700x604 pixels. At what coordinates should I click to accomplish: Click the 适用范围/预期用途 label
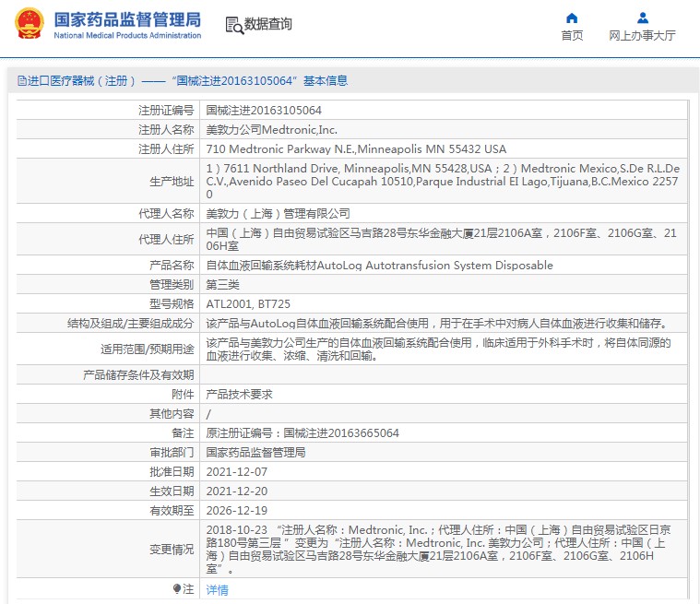(147, 349)
